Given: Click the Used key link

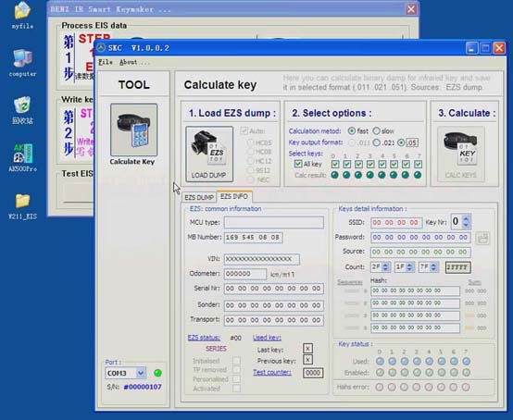Looking at the screenshot, I should point(267,338).
